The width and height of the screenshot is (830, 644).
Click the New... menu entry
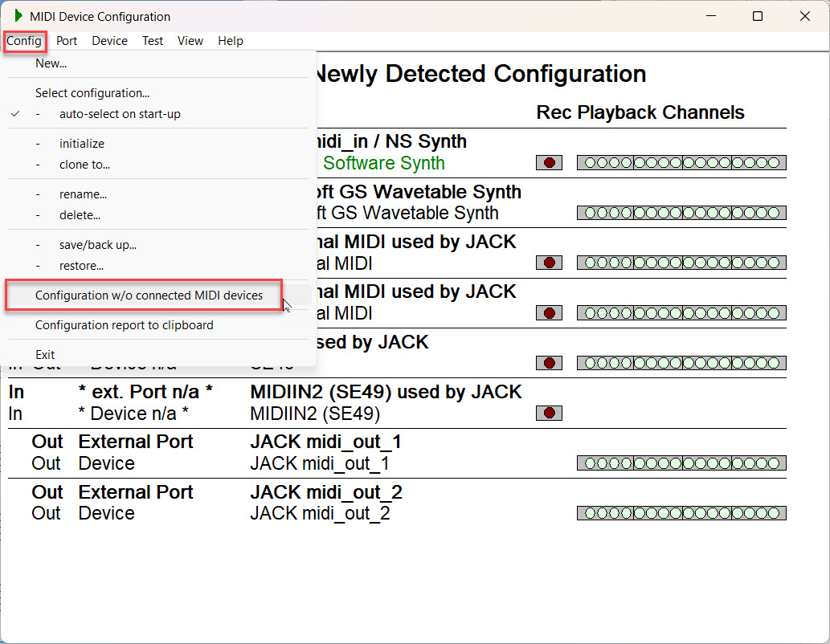click(x=51, y=63)
